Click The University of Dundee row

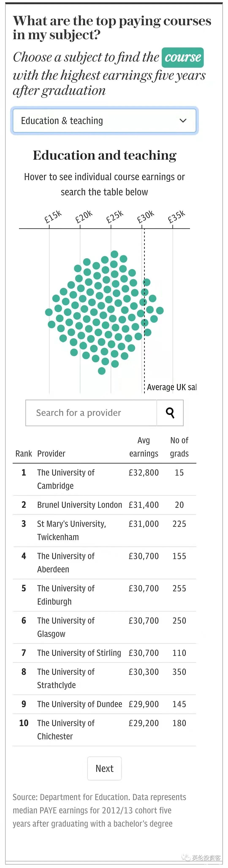click(104, 704)
